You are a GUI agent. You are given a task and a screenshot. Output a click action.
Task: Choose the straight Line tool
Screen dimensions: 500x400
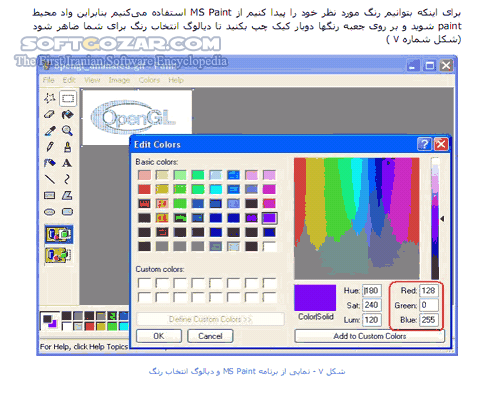click(50, 179)
